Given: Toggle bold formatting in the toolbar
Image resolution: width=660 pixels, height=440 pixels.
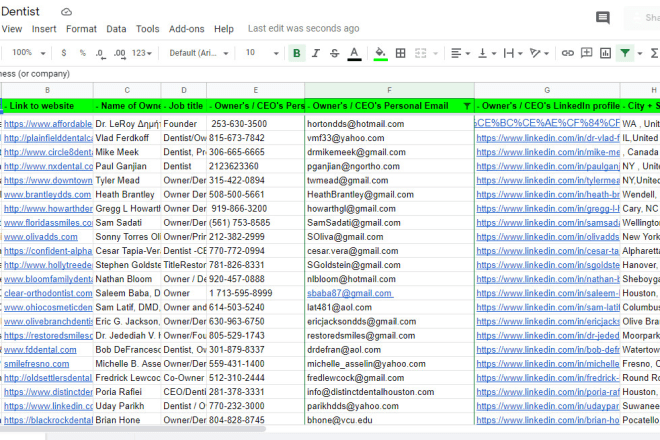Looking at the screenshot, I should (296, 53).
